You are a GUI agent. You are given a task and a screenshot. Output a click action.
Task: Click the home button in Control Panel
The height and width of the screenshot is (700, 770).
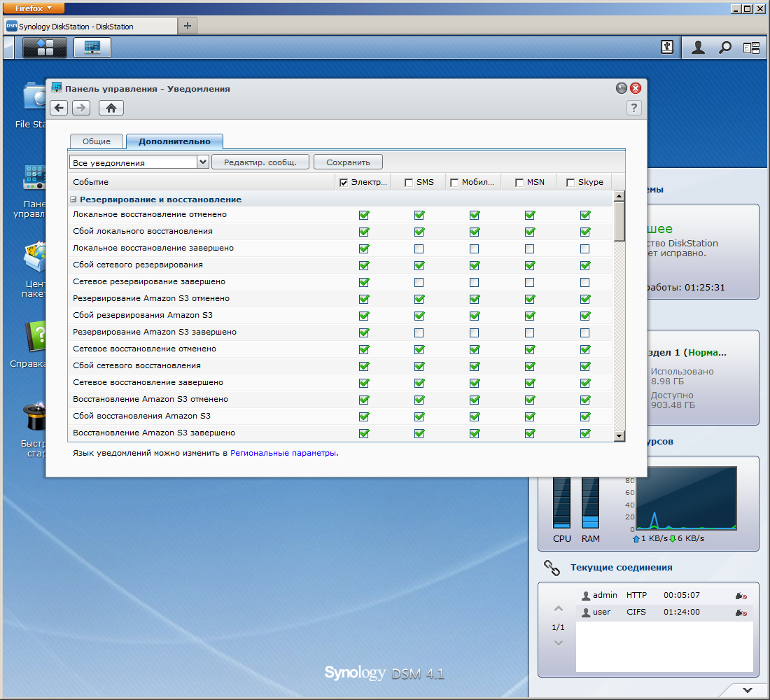111,108
